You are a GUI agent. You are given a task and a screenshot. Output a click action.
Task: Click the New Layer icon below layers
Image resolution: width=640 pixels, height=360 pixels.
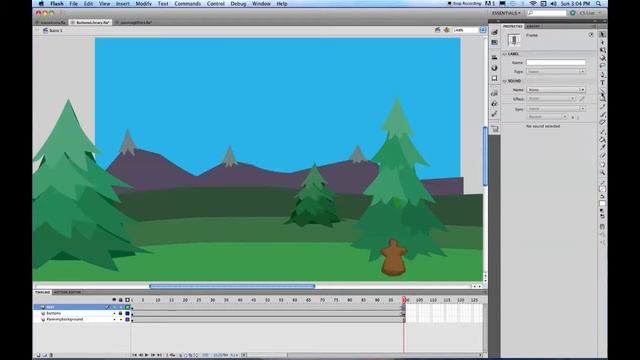[x=38, y=355]
